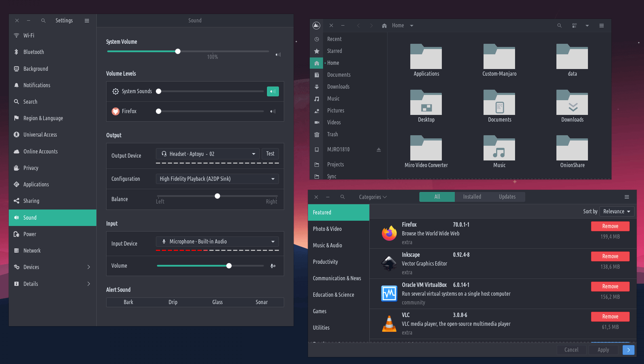Viewport: 644px width, 364px height.
Task: Open the file manager hamburger menu
Action: coord(601,26)
